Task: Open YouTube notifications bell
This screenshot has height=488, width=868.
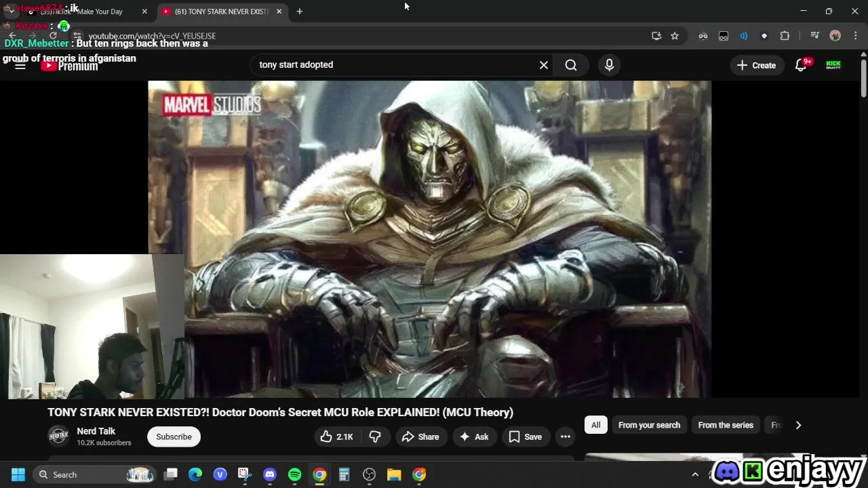Action: (x=801, y=65)
